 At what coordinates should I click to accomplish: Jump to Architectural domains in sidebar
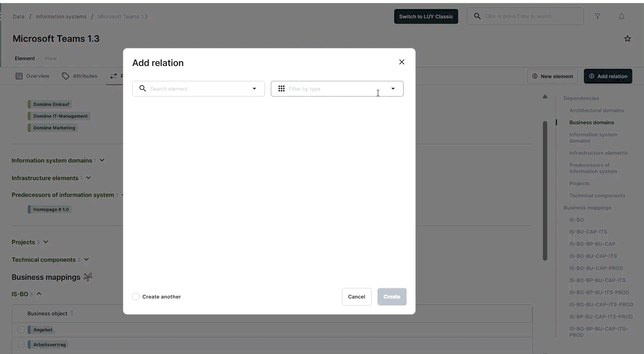[596, 110]
